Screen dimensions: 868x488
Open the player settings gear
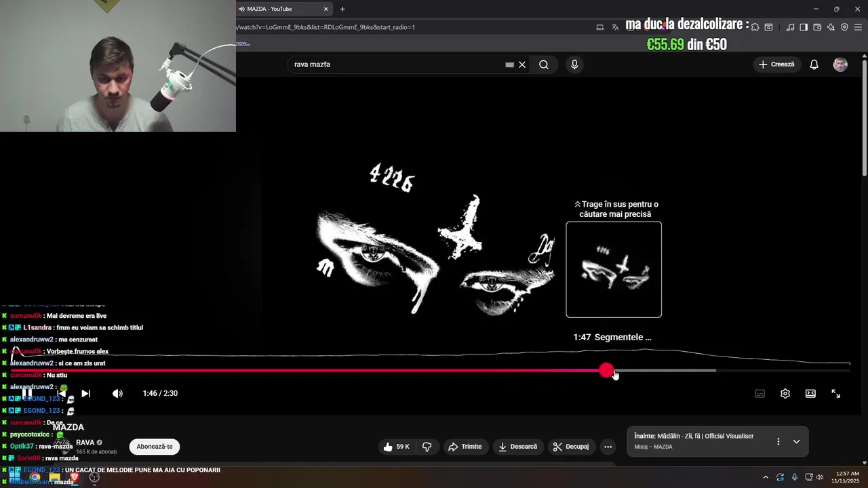point(785,393)
